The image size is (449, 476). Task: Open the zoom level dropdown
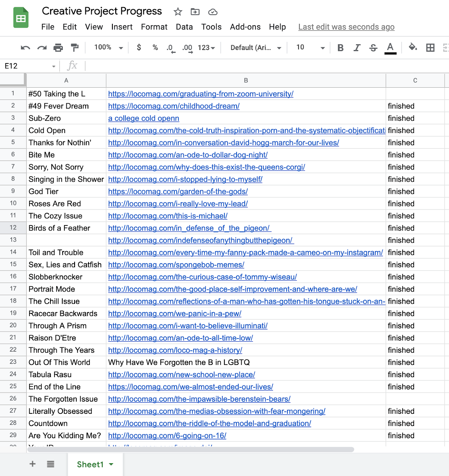(108, 47)
